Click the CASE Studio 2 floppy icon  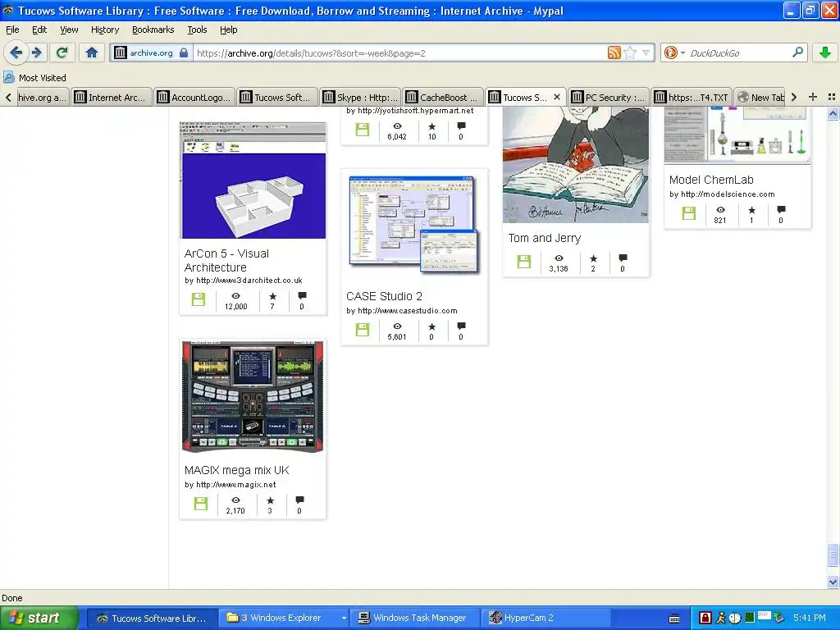pos(362,330)
